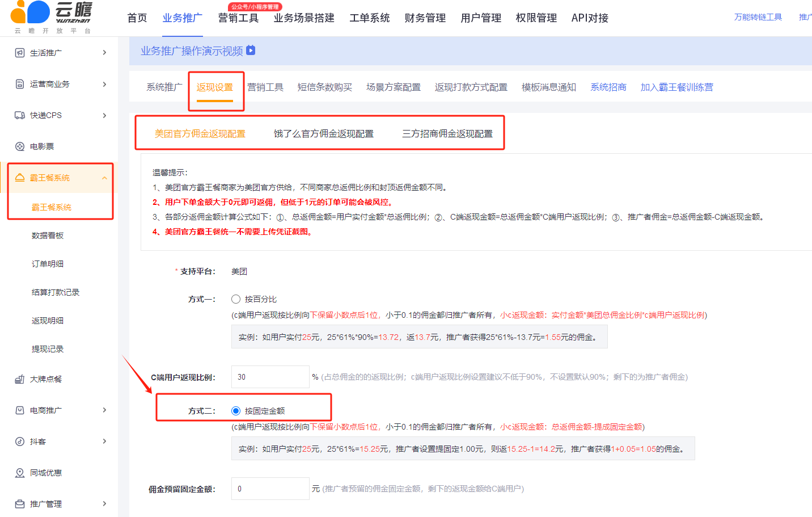Expand 电商推广 chevron
This screenshot has height=517, width=812.
pos(104,410)
